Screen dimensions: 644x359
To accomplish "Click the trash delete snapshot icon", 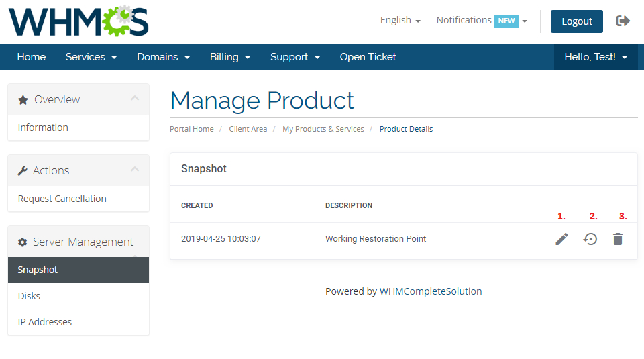I will (x=618, y=239).
